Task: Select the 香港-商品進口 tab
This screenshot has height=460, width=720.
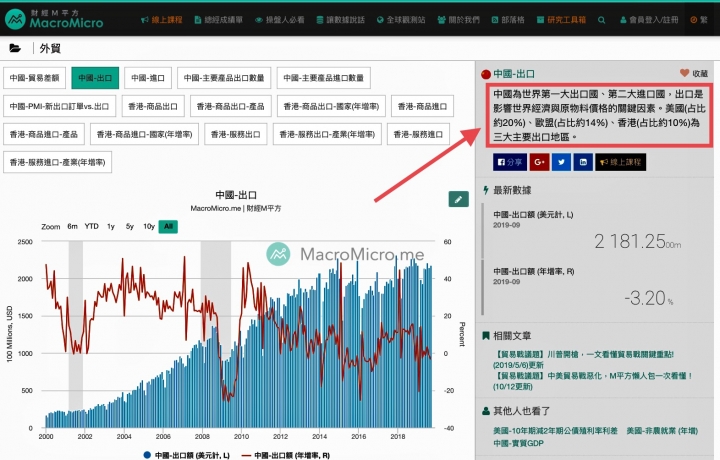Action: (422, 106)
